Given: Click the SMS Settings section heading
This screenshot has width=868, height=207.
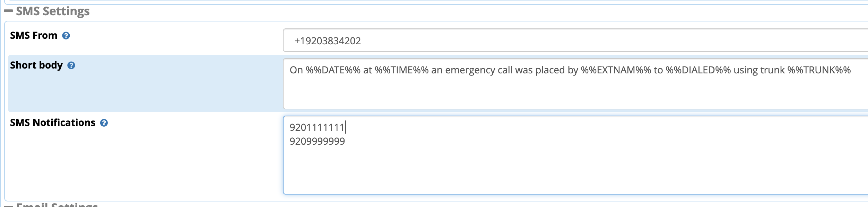Looking at the screenshot, I should tap(53, 11).
